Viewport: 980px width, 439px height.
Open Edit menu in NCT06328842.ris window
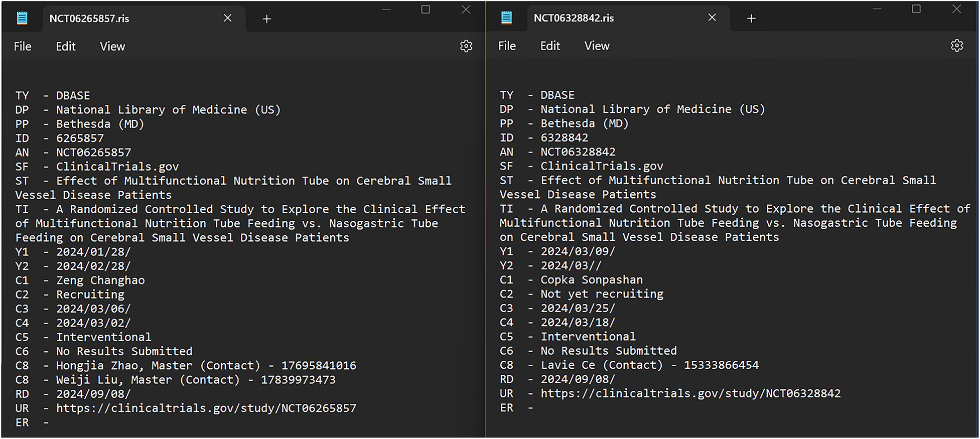[550, 46]
